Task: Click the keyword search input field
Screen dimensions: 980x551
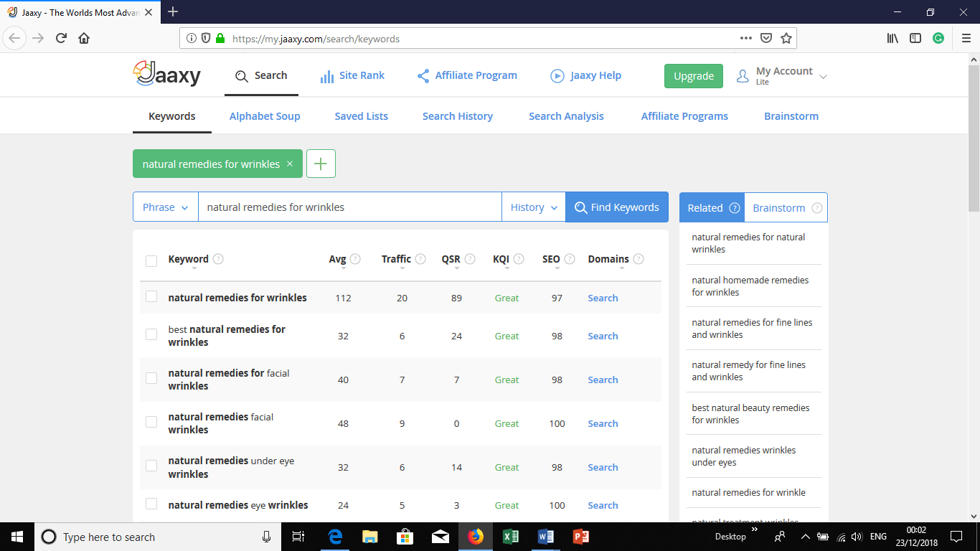Action: [349, 207]
